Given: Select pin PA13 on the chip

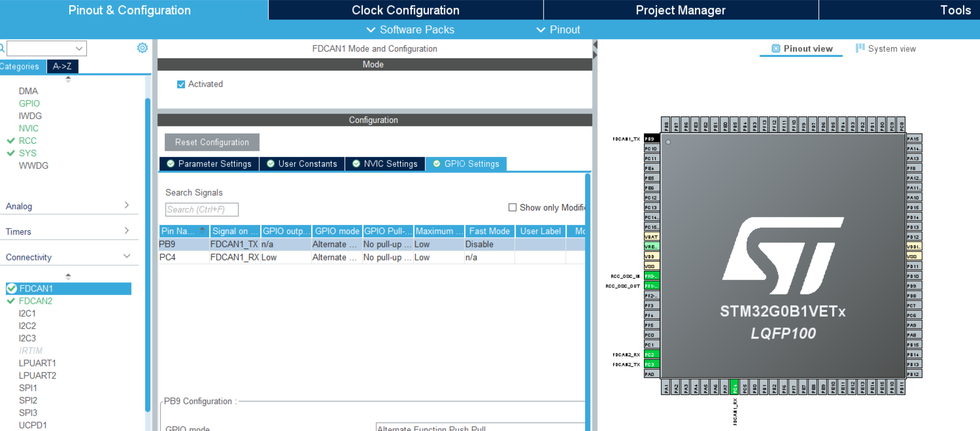Looking at the screenshot, I should point(914,158).
